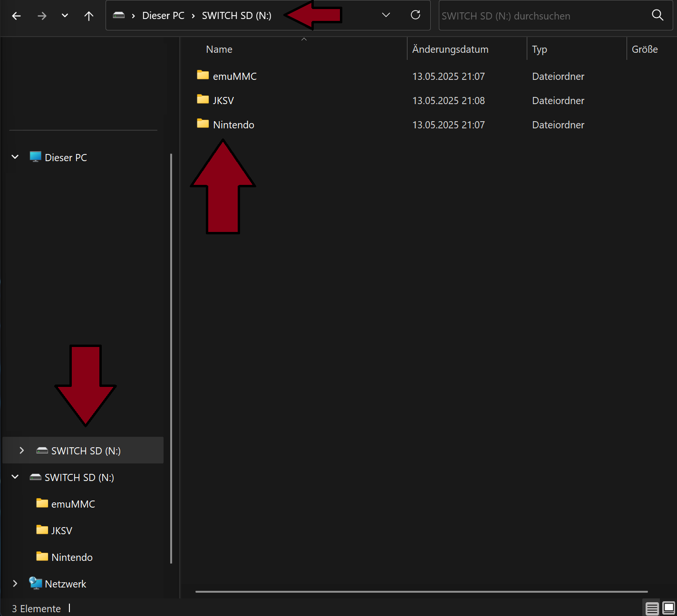
Task: Click the Back navigation arrow
Action: [16, 16]
